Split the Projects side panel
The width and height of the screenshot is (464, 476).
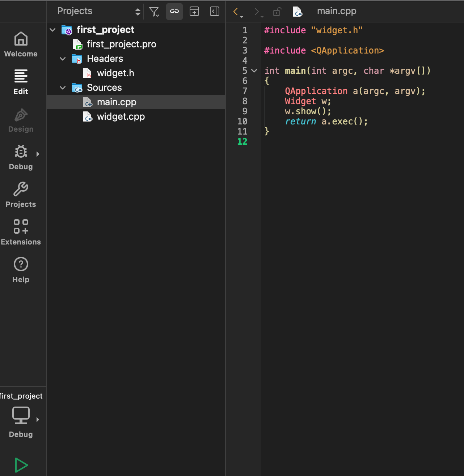click(194, 12)
